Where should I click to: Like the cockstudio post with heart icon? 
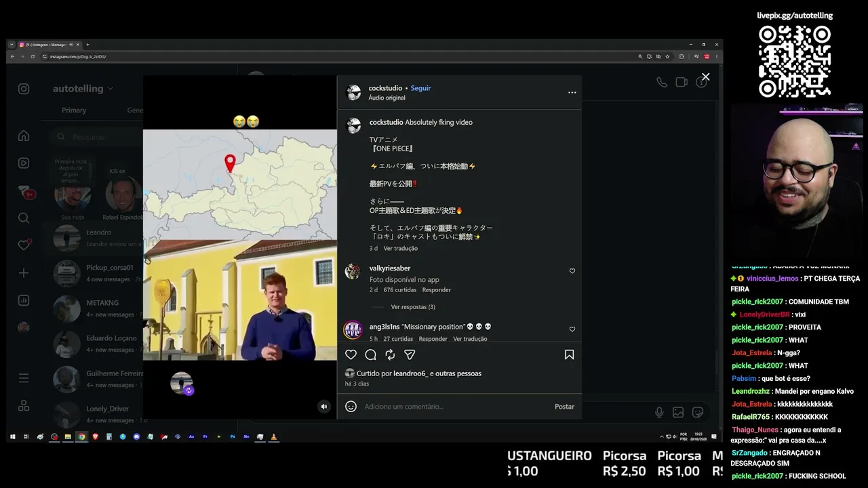coord(351,354)
